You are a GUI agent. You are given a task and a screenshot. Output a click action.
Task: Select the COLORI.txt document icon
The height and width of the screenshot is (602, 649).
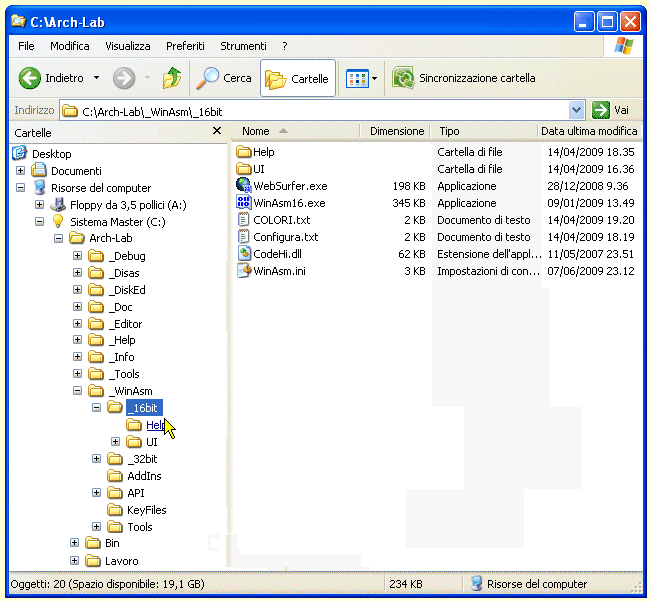(244, 219)
